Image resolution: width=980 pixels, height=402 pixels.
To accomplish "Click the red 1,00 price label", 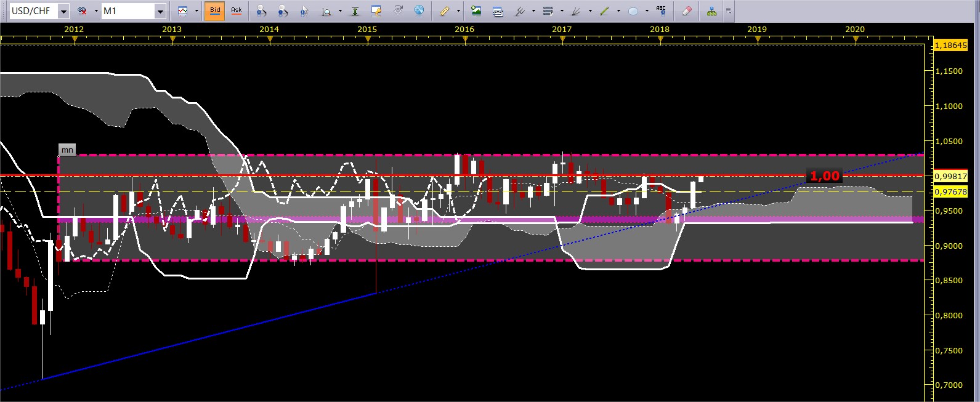I will (x=824, y=176).
